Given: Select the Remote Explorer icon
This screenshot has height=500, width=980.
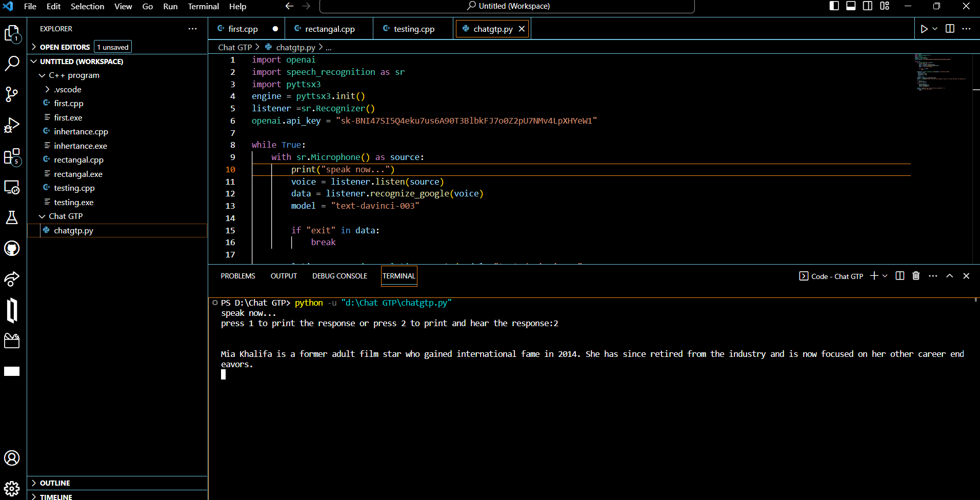Looking at the screenshot, I should [x=12, y=187].
